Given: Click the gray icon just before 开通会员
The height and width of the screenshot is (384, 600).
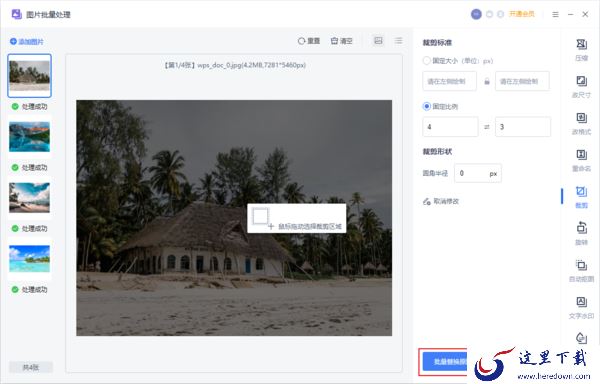Looking at the screenshot, I should coord(501,14).
